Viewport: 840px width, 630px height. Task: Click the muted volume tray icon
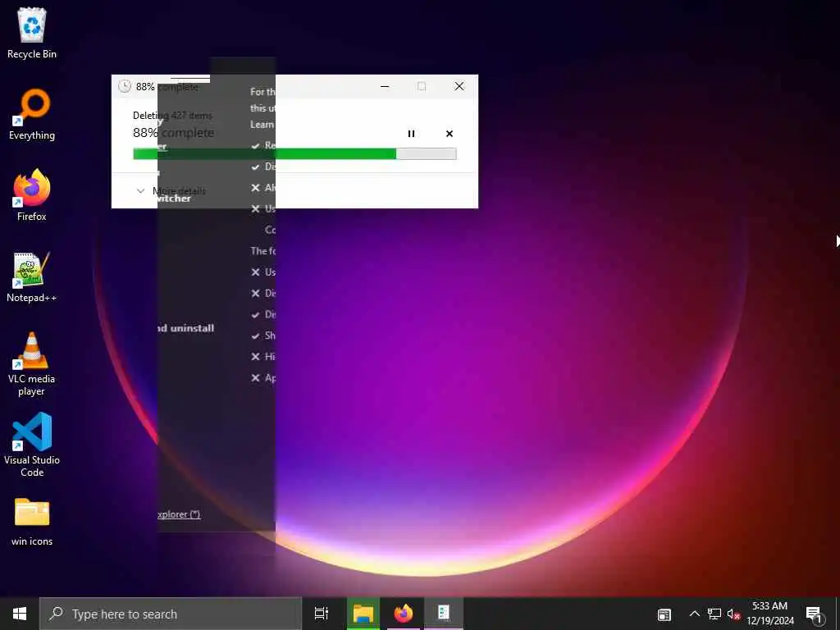(x=733, y=614)
